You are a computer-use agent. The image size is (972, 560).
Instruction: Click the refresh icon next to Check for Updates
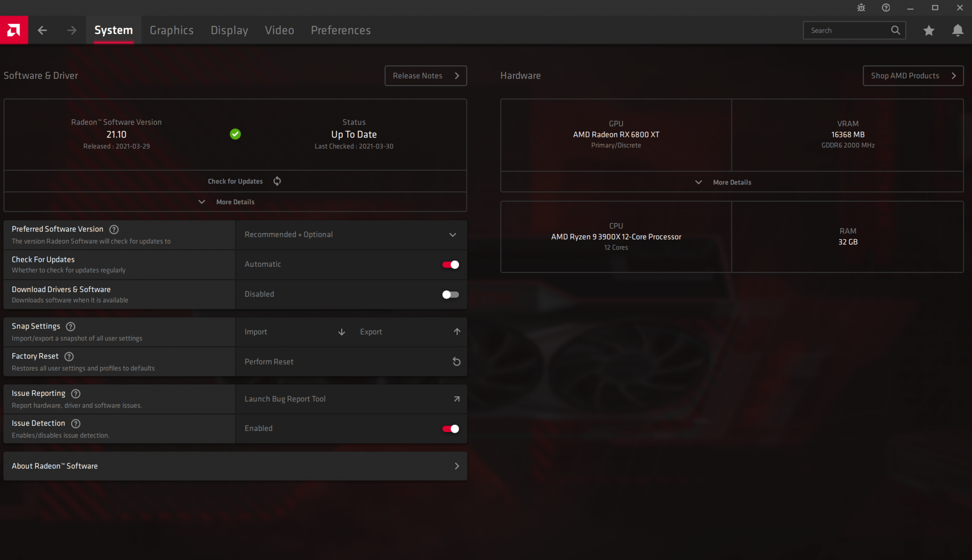(277, 181)
